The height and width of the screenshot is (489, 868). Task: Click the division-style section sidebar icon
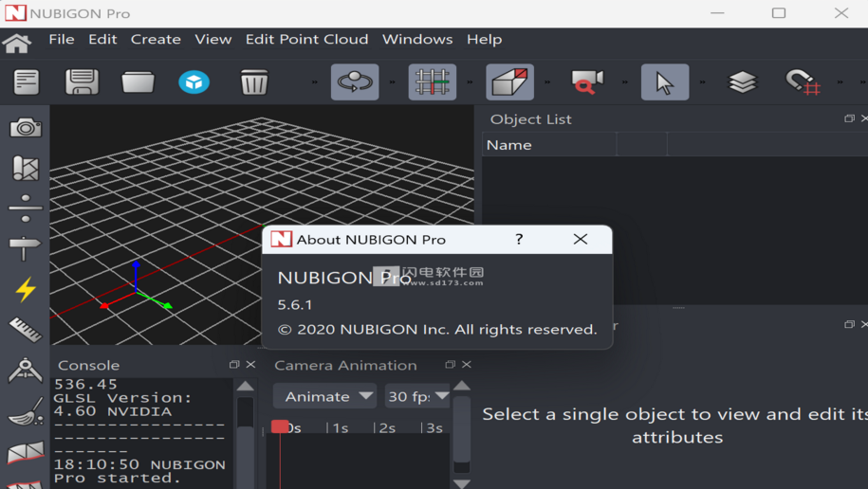click(x=26, y=208)
